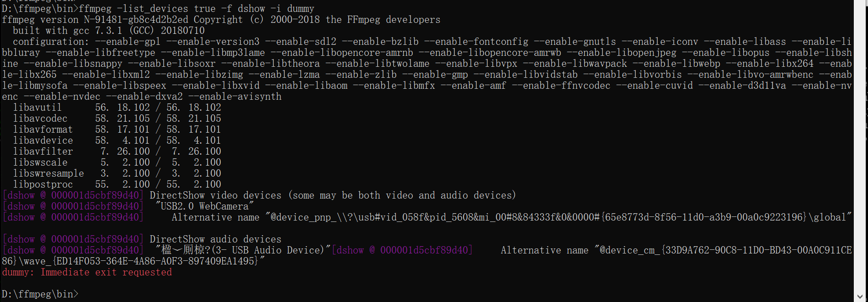Click the '--enable-libfreetype' configuration flag
This screenshot has width=868, height=302.
point(101,53)
